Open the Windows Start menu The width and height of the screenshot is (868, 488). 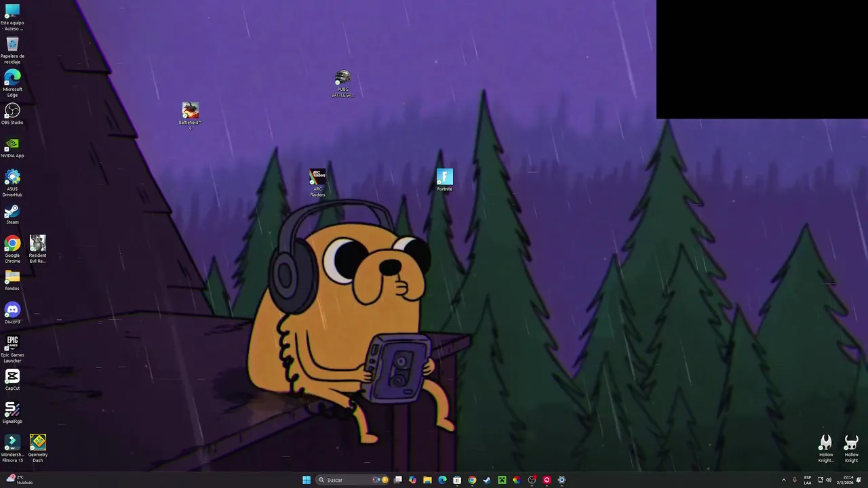point(307,480)
